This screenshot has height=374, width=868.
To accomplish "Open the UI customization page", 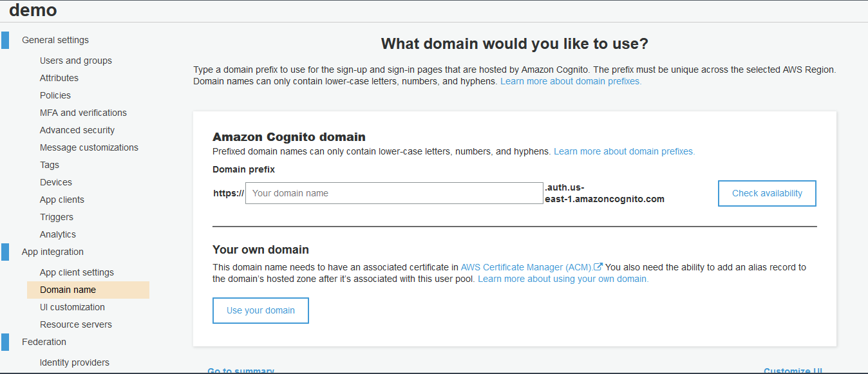I will pos(71,307).
